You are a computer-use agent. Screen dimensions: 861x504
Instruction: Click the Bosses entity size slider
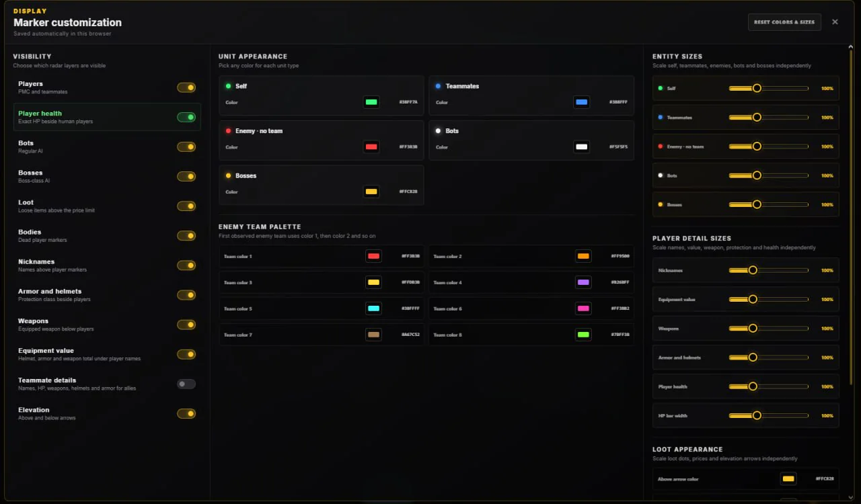tap(769, 204)
